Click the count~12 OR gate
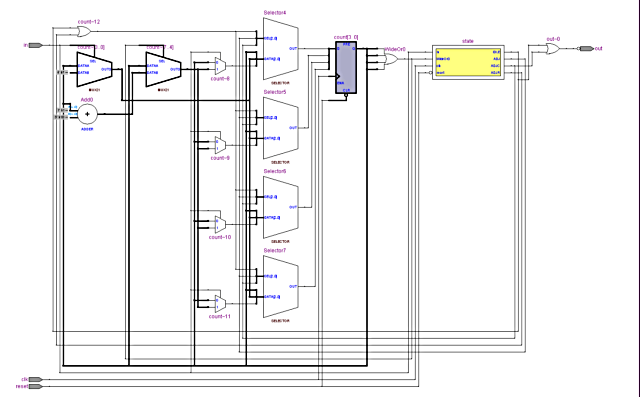Viewport: 640px width, 397px height. [x=84, y=31]
